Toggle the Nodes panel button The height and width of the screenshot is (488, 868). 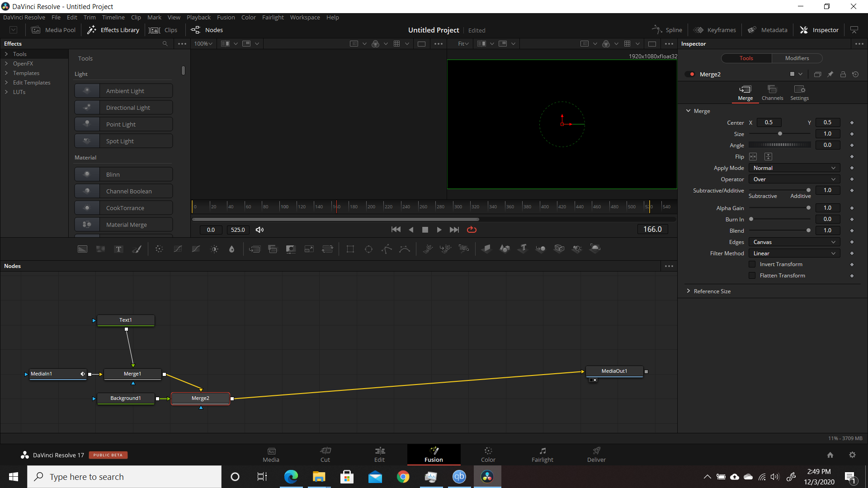pos(207,30)
